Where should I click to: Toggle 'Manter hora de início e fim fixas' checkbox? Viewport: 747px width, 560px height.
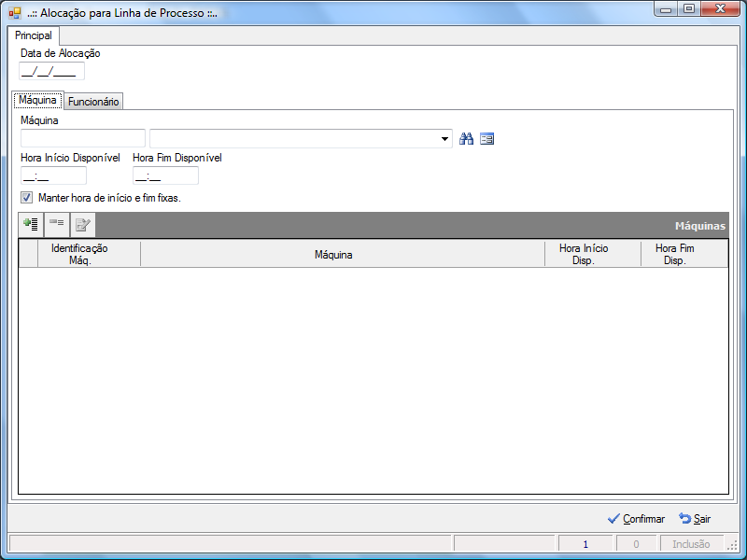[x=27, y=197]
